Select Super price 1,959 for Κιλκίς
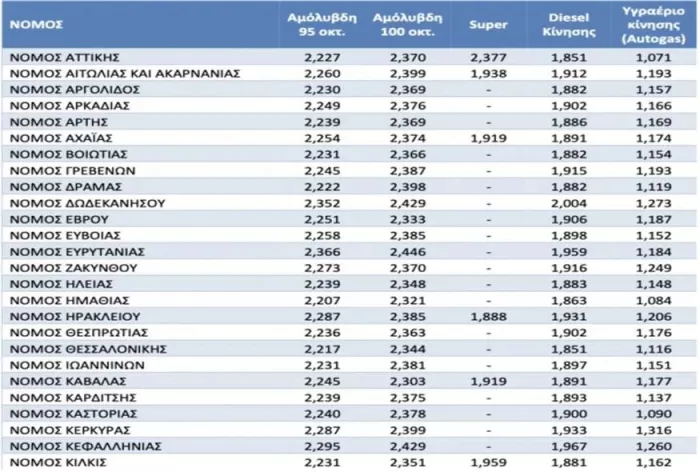 click(x=488, y=463)
